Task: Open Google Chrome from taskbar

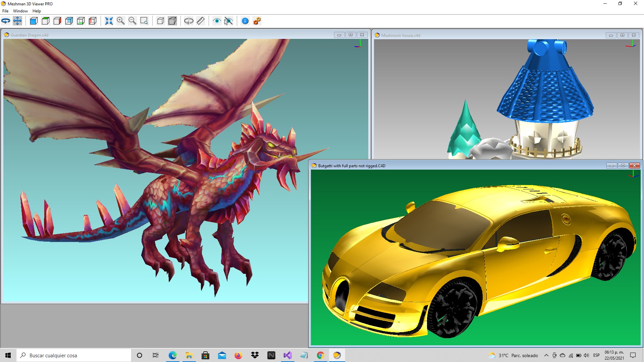Action: click(321, 355)
